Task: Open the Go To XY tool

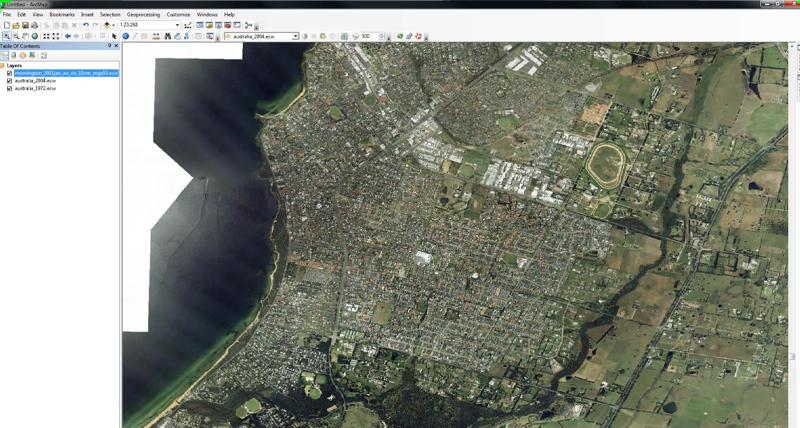Action: click(x=186, y=36)
